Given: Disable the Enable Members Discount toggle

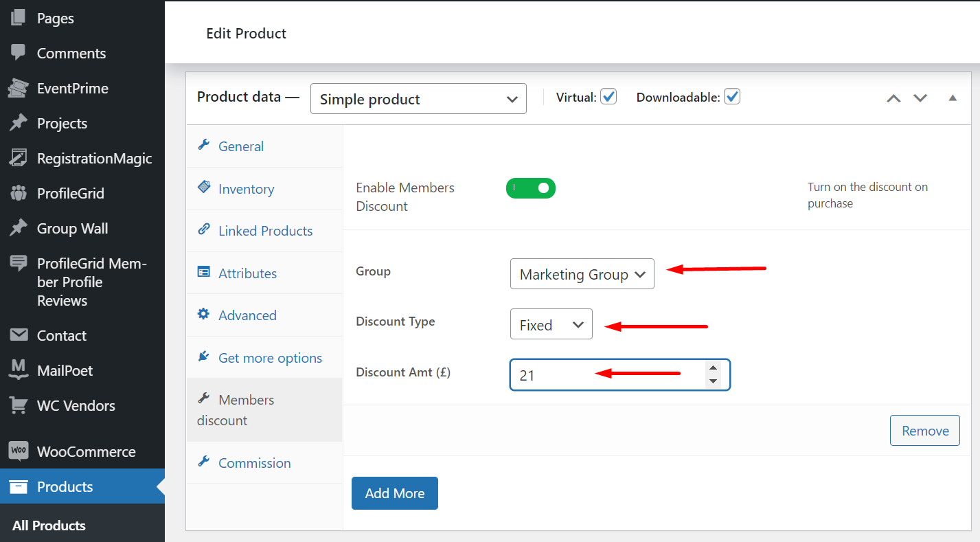Looking at the screenshot, I should [530, 188].
